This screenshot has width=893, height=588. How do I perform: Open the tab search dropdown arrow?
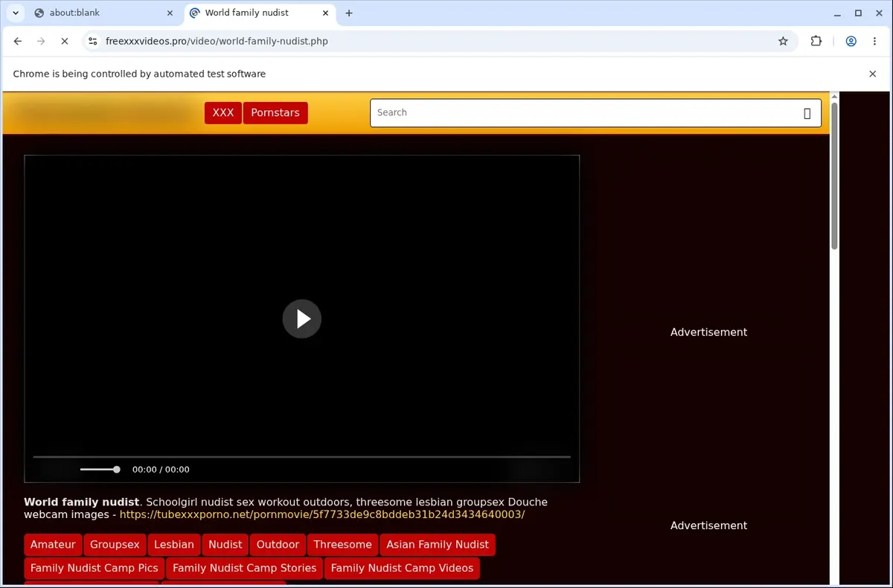click(16, 13)
